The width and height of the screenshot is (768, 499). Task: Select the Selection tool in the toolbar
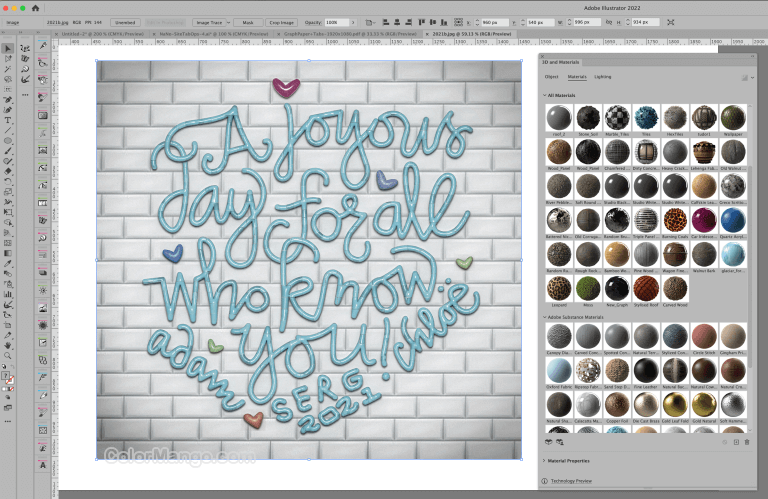click(7, 47)
